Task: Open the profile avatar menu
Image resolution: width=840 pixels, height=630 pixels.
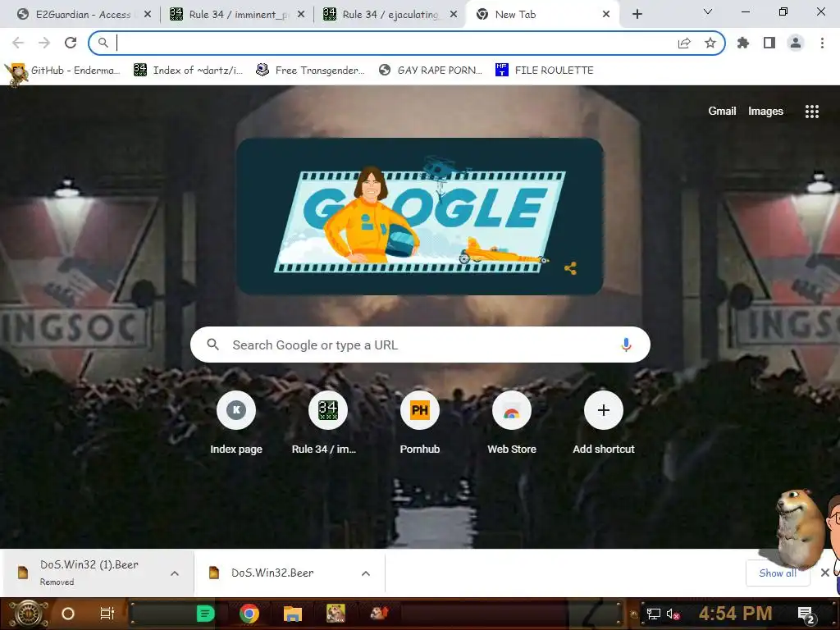Action: (796, 43)
